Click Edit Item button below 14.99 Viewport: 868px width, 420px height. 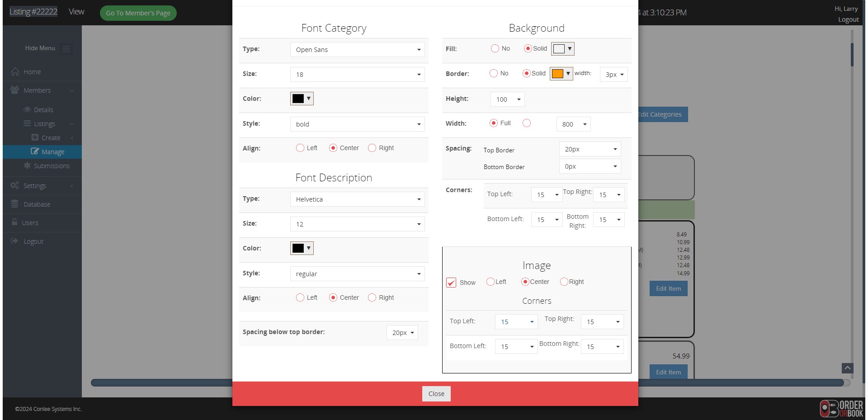click(x=668, y=288)
